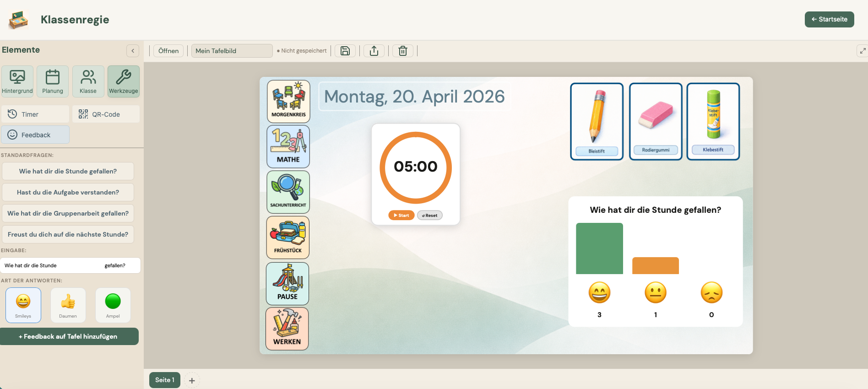Select the Werkzeuge elements tab
This screenshot has width=868, height=389.
tap(124, 81)
